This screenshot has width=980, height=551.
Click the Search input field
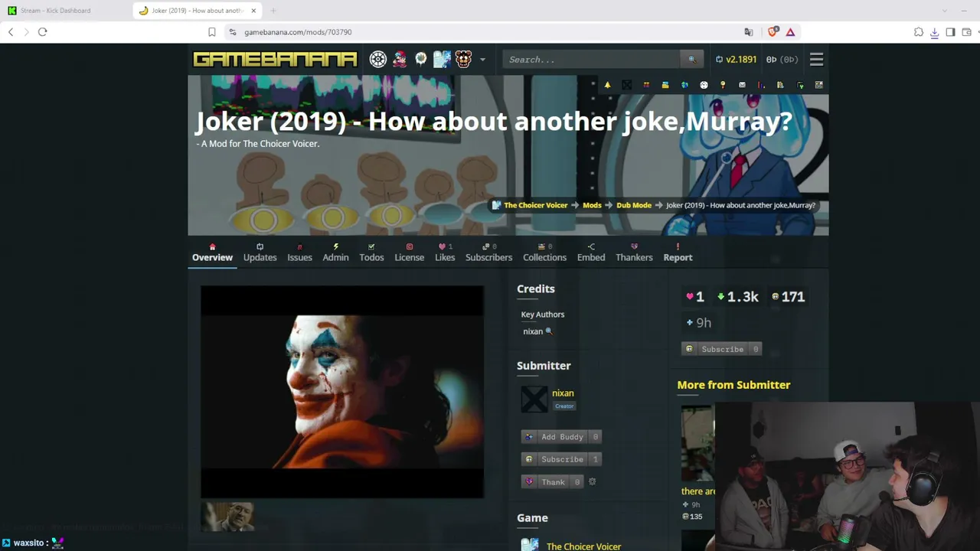591,60
